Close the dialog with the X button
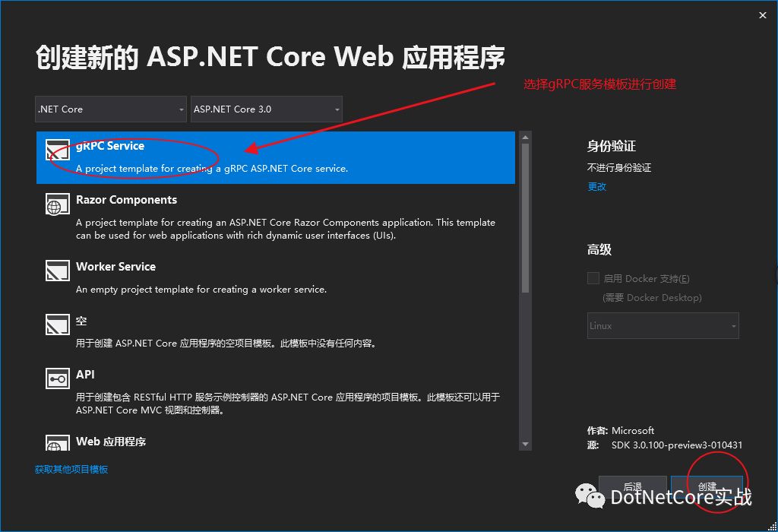The width and height of the screenshot is (778, 532). point(763,15)
